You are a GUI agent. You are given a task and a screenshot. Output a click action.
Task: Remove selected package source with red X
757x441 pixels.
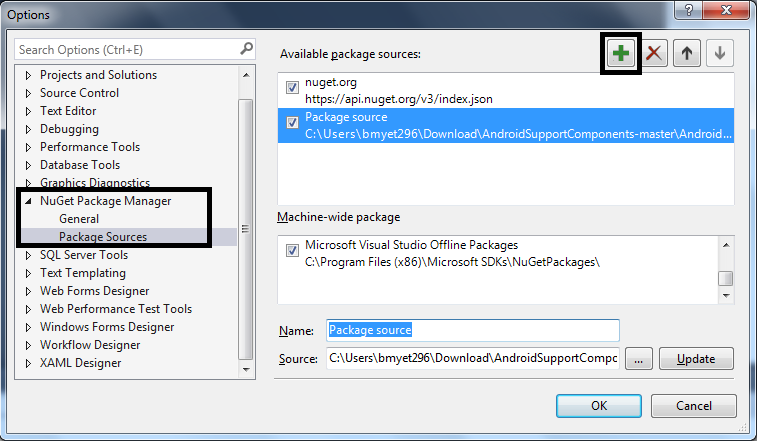tap(654, 53)
